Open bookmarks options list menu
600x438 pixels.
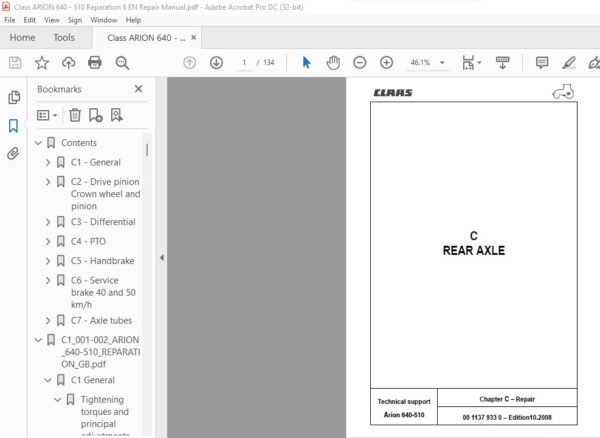tap(47, 115)
